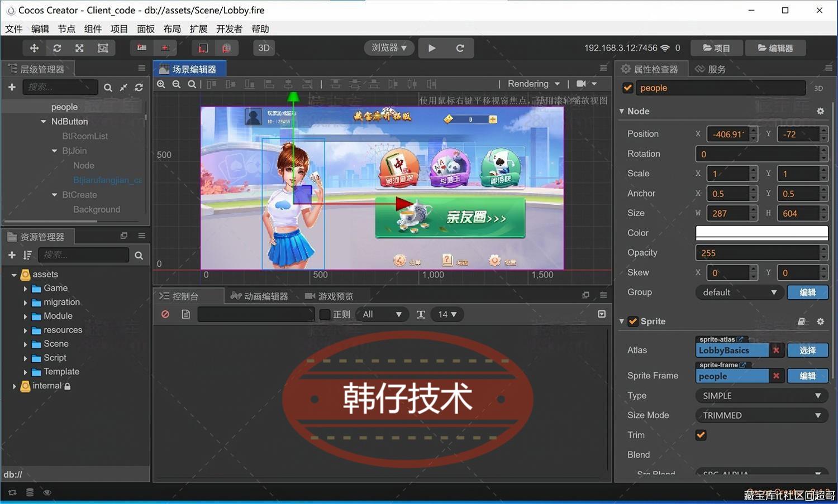Expand the internal folder
Image resolution: width=838 pixels, height=504 pixels.
14,386
